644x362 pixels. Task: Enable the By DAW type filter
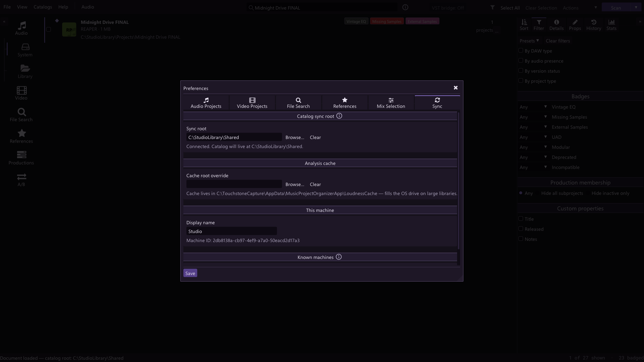point(521,51)
